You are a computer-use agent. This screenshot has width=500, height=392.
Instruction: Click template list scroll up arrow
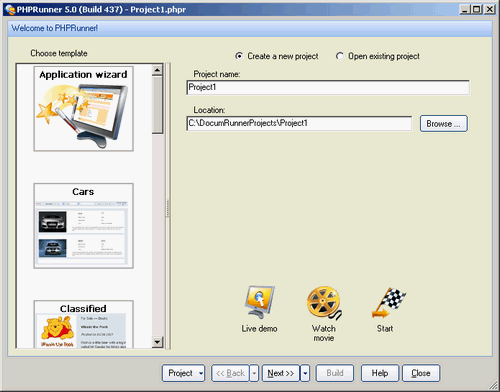[157, 70]
